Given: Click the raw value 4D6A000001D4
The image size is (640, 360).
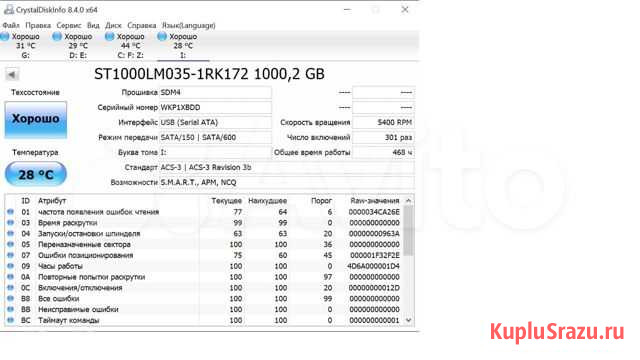Looking at the screenshot, I should [x=373, y=266].
